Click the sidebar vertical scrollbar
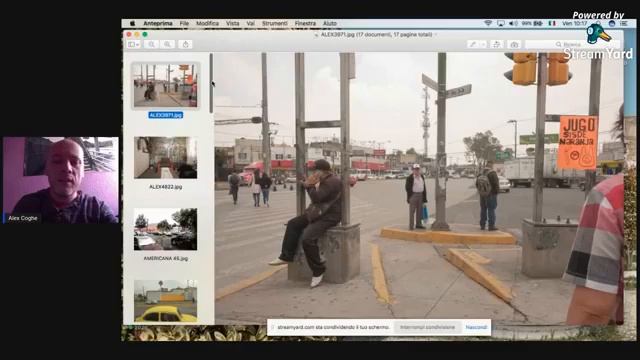Image resolution: width=640 pixels, height=360 pixels. (x=211, y=83)
